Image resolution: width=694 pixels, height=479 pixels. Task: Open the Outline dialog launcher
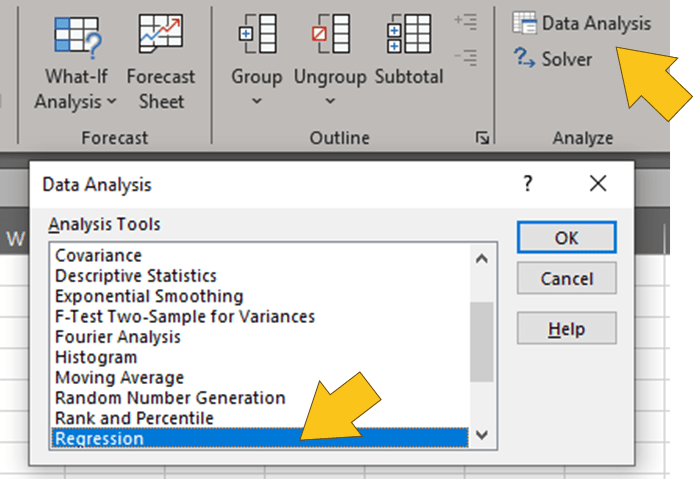click(483, 138)
